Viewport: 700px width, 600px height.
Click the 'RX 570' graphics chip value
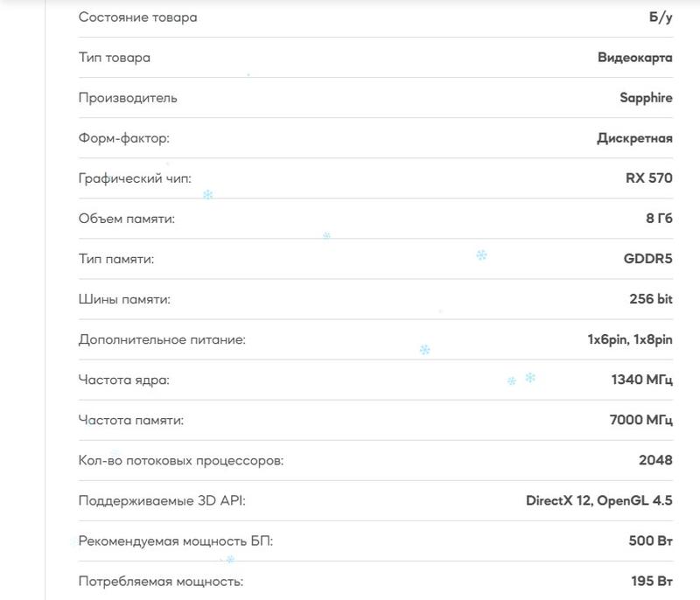[x=648, y=178]
